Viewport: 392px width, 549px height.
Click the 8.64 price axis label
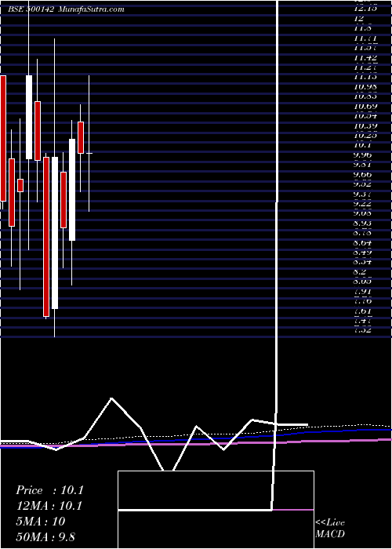(x=362, y=242)
